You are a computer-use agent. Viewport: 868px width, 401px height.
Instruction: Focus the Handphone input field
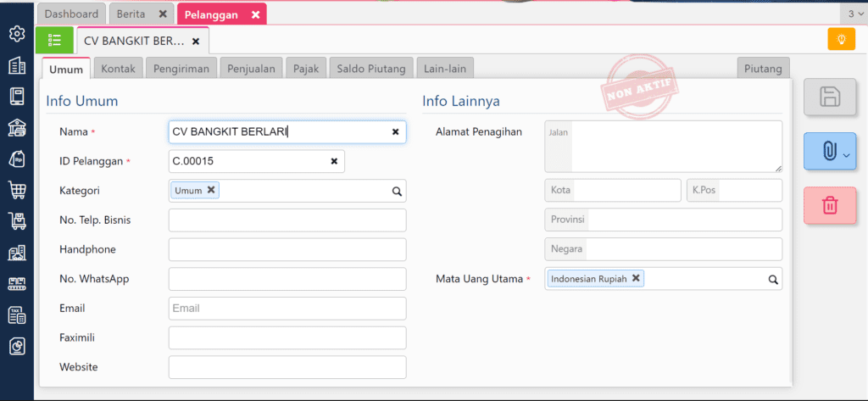point(287,249)
